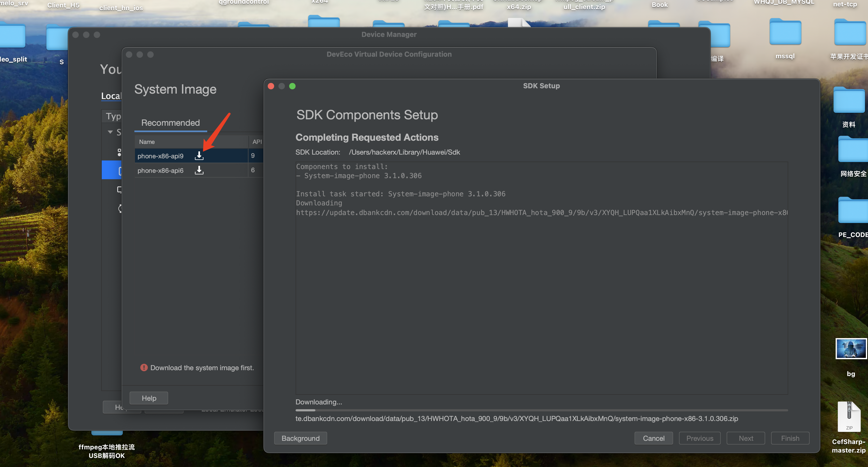Download the phone-x86-api9 system image
Screen dimensions: 868x467
(x=199, y=156)
